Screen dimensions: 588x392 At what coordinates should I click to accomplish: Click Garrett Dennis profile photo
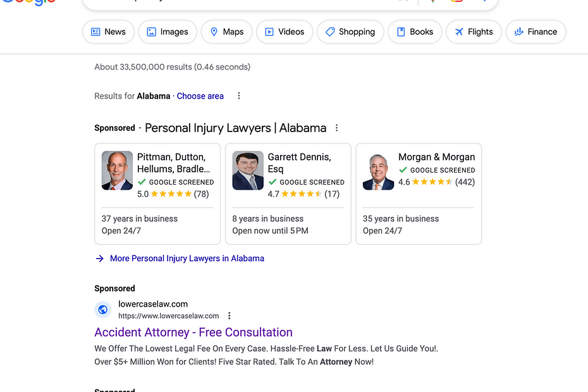[x=248, y=170]
